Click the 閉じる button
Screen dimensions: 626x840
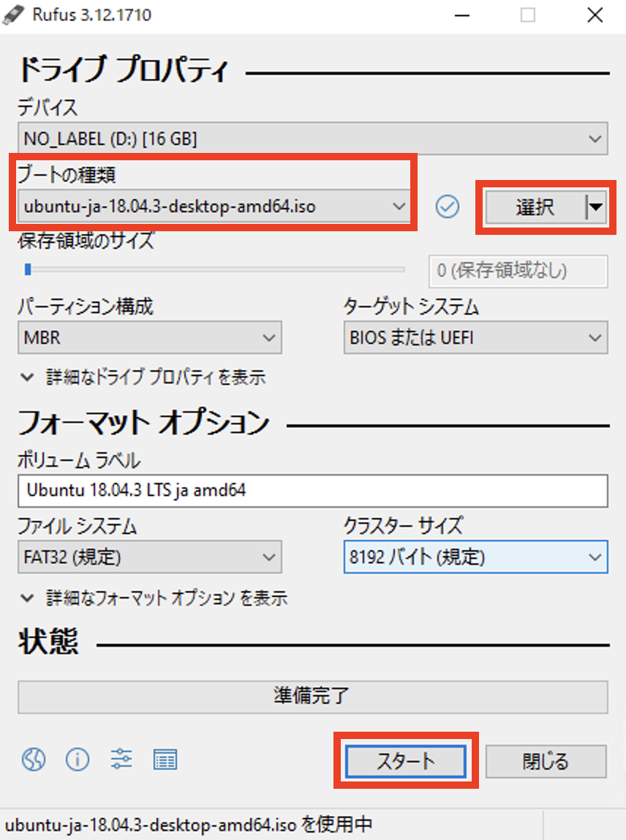pyautogui.click(x=546, y=761)
